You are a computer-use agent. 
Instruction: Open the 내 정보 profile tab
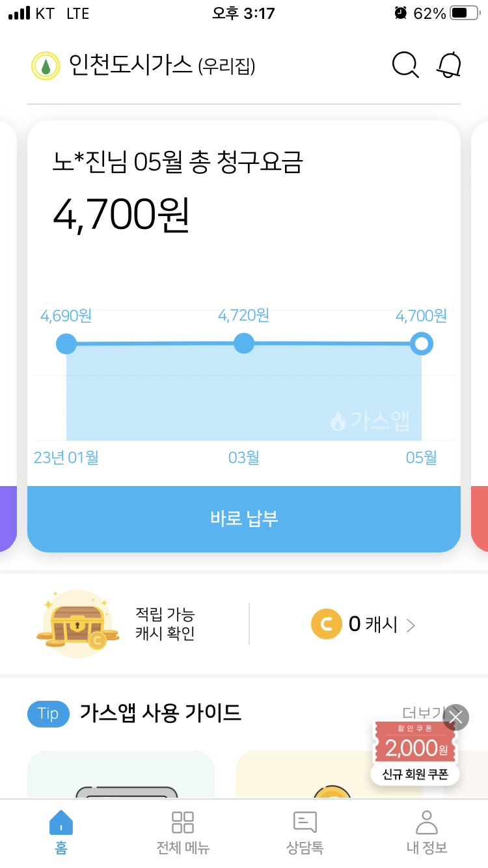[427, 832]
